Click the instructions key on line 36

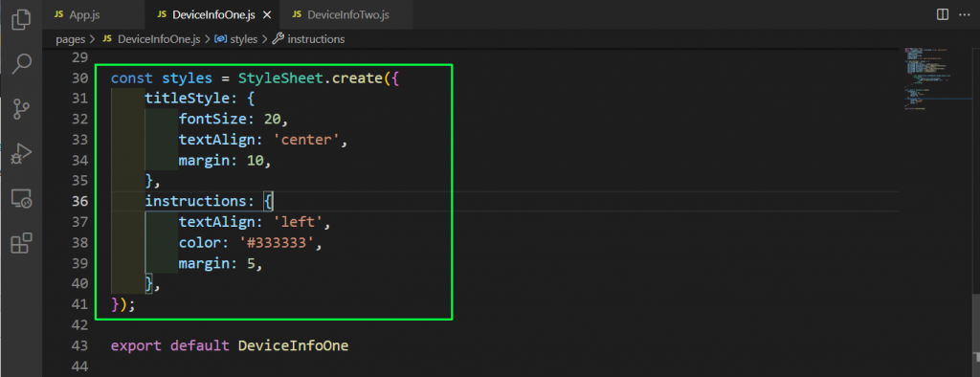(196, 201)
